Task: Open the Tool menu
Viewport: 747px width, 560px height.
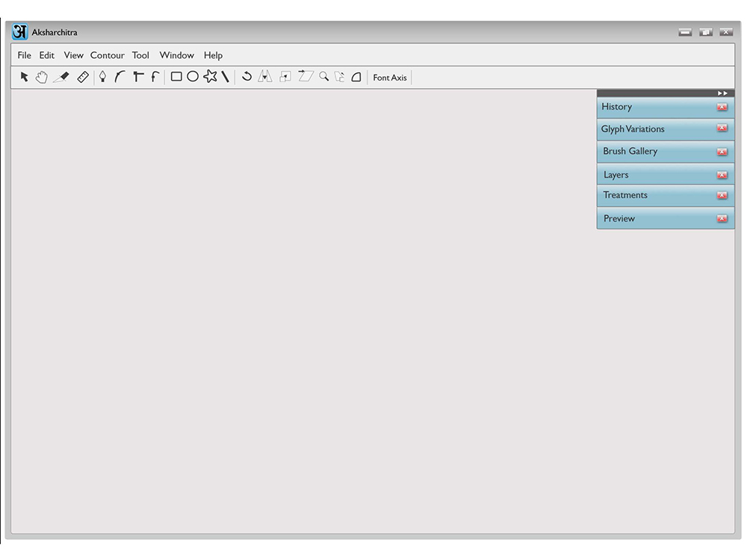Action: pyautogui.click(x=140, y=55)
